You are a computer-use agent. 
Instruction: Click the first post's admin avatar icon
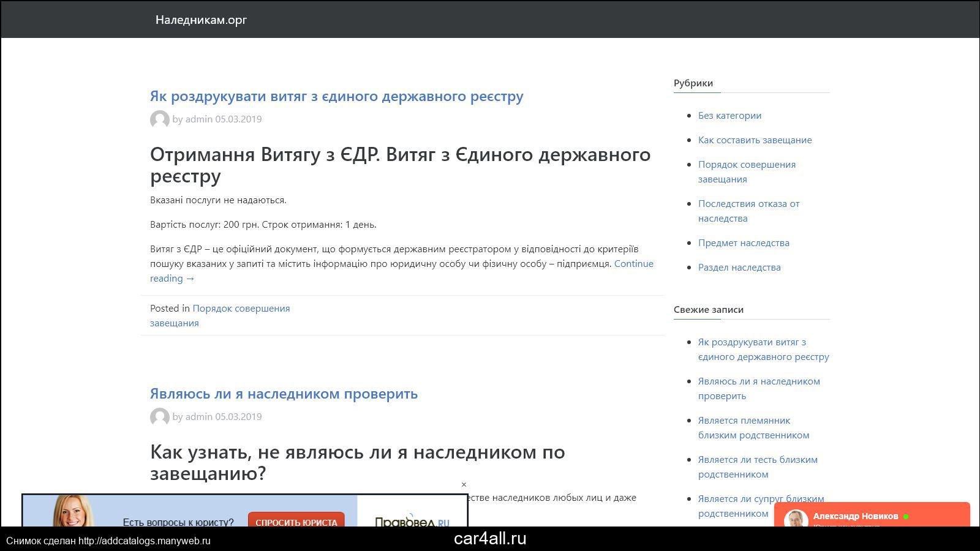pos(159,119)
